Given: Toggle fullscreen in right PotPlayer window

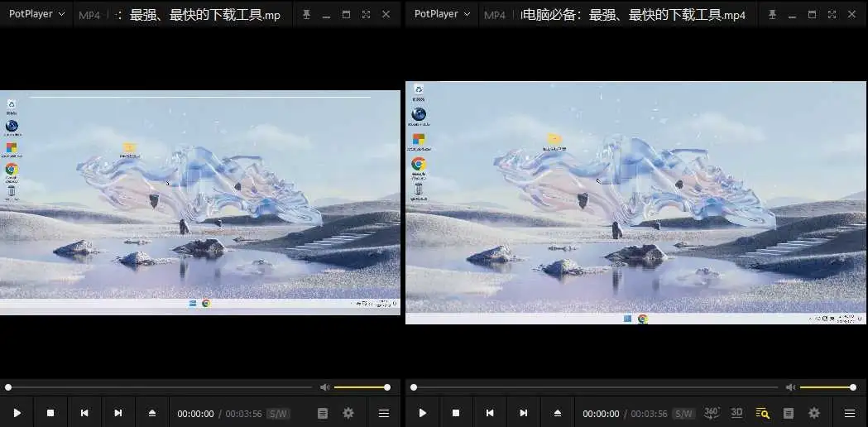Looking at the screenshot, I should (x=832, y=14).
